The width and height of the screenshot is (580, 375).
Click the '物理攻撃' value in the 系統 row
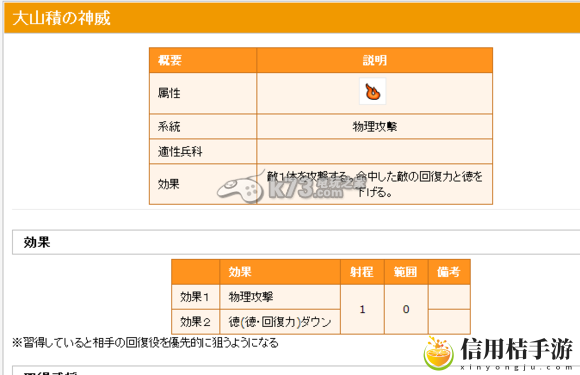point(375,127)
